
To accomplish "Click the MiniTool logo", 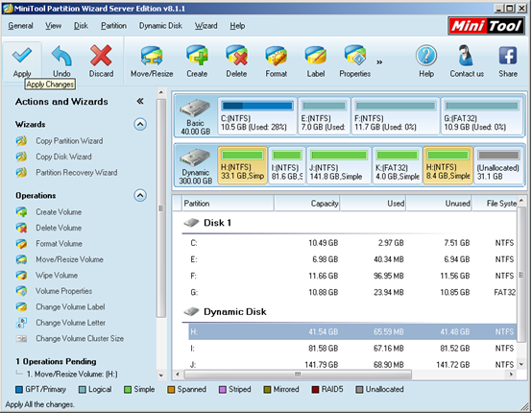I will [487, 26].
